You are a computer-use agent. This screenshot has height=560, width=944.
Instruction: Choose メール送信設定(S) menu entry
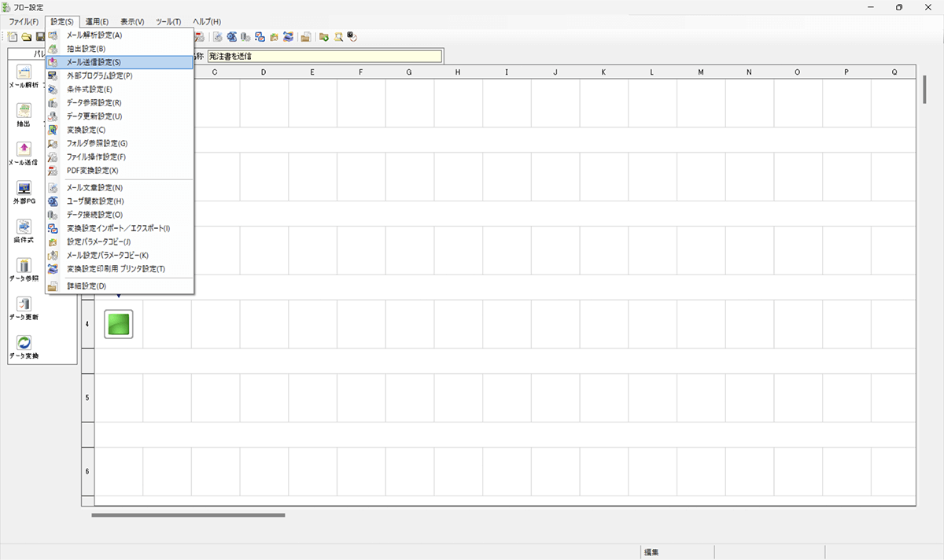pyautogui.click(x=120, y=62)
